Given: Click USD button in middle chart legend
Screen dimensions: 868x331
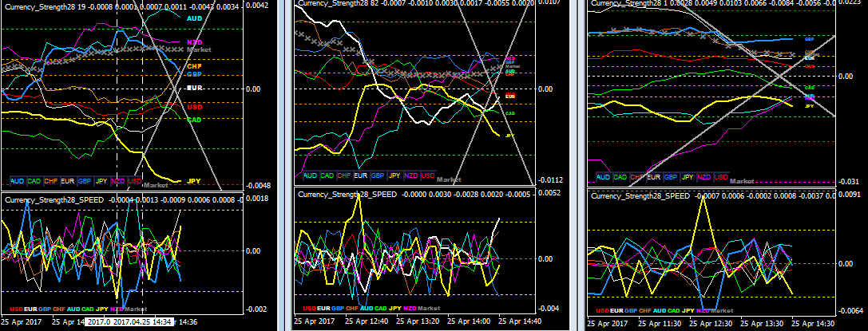Looking at the screenshot, I should tap(429, 175).
